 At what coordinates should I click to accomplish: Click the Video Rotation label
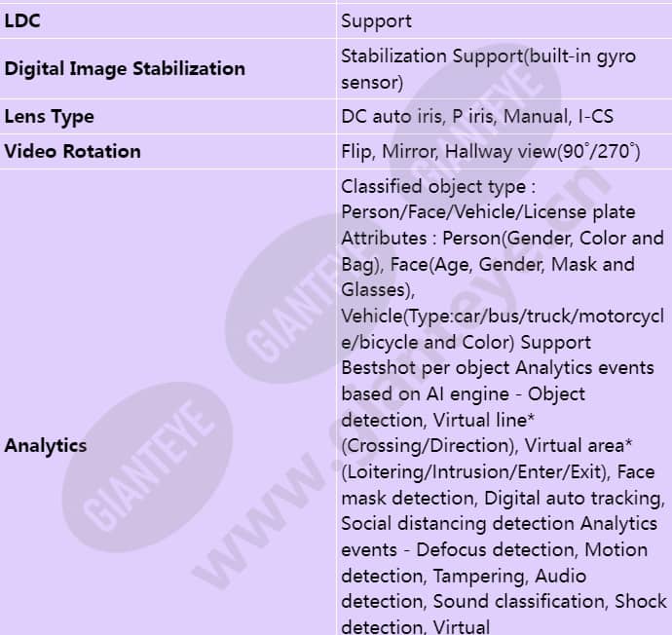[x=72, y=151]
